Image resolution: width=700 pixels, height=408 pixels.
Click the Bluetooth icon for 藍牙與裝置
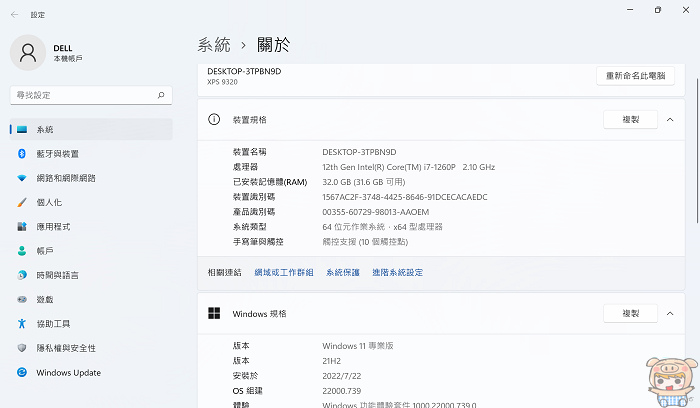(x=22, y=154)
